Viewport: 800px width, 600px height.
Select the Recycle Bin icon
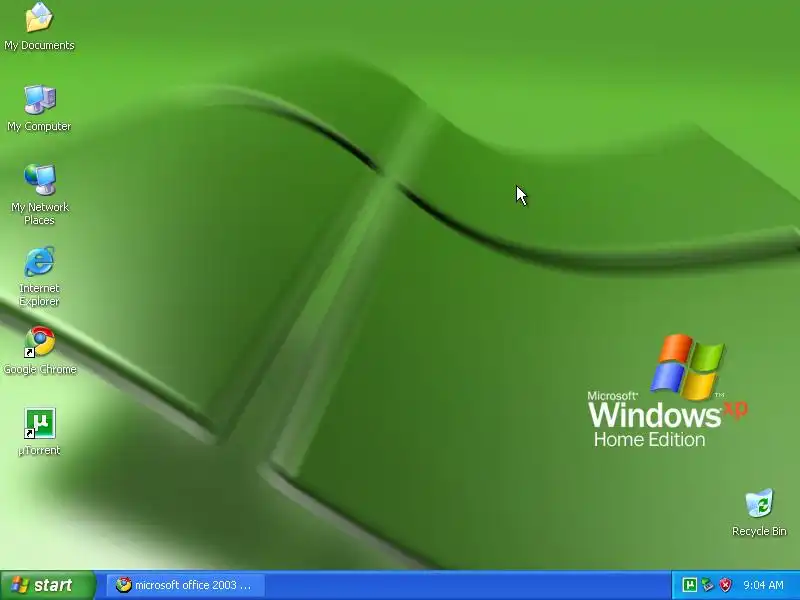759,504
